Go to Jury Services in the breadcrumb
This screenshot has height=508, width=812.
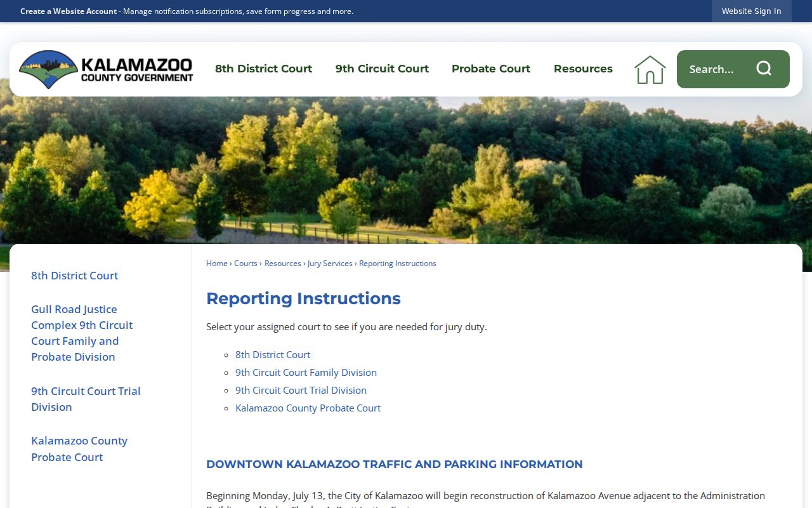click(x=330, y=264)
